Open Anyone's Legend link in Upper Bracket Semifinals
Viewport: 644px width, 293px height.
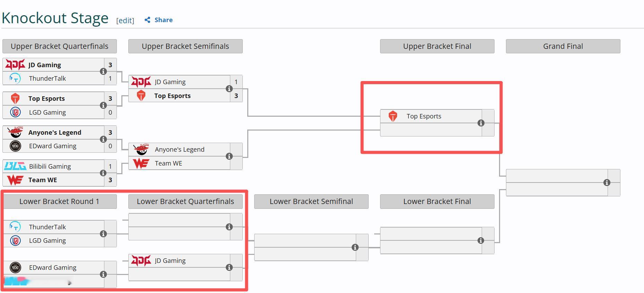point(180,149)
